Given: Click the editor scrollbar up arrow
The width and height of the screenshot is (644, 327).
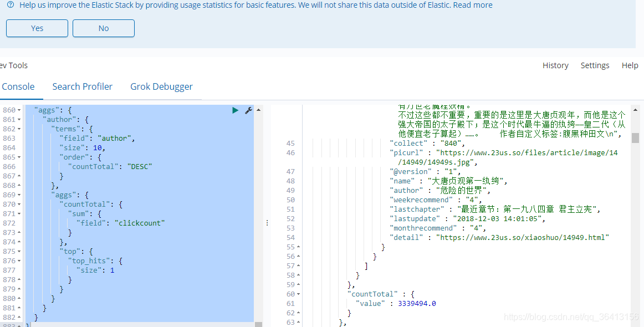Looking at the screenshot, I should pos(258,110).
